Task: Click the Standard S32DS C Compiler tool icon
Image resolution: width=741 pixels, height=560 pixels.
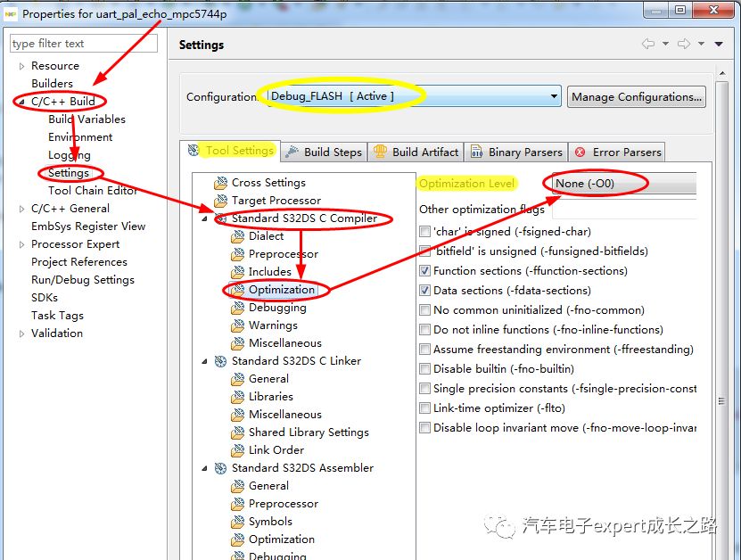Action: pyautogui.click(x=220, y=218)
